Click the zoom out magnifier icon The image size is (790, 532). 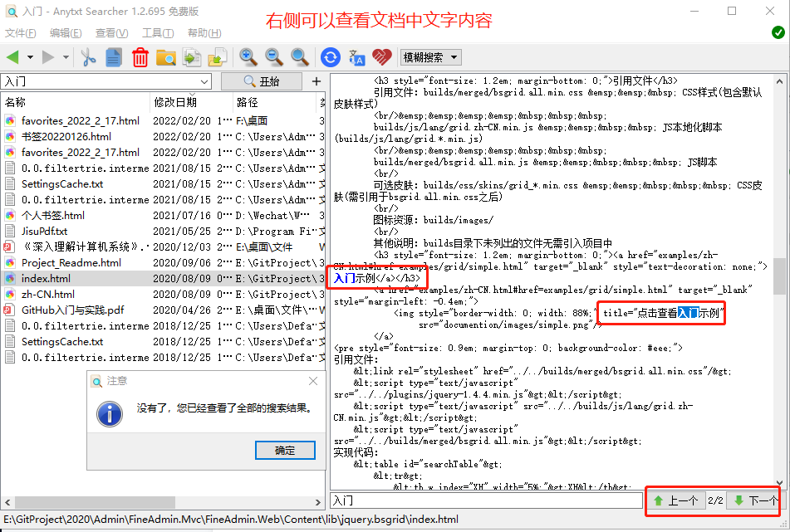coord(274,57)
